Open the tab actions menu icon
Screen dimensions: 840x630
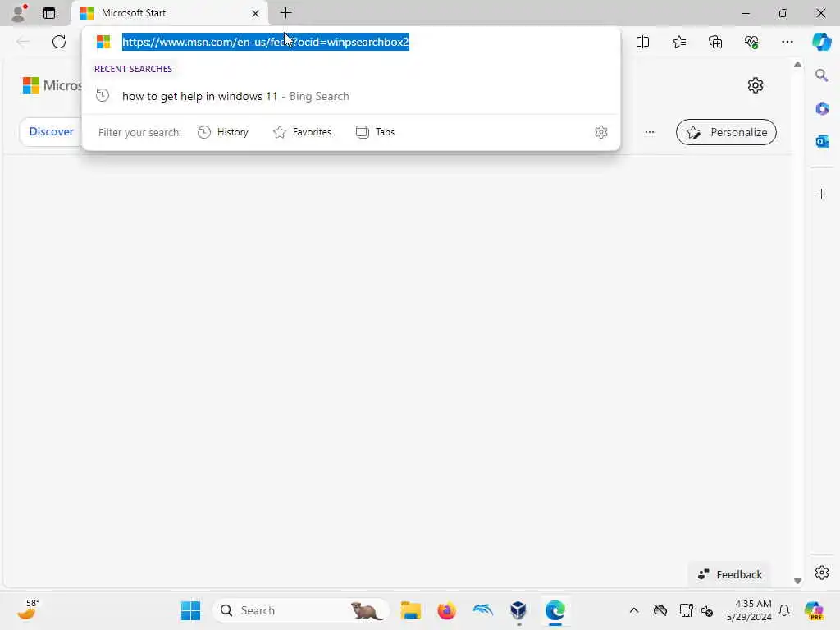pyautogui.click(x=48, y=13)
